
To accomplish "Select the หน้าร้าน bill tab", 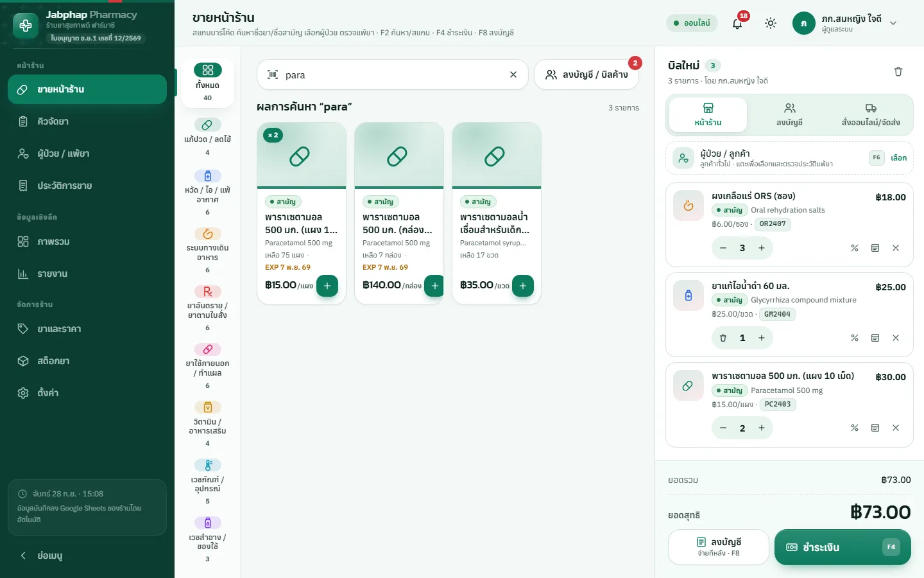I will [x=708, y=114].
